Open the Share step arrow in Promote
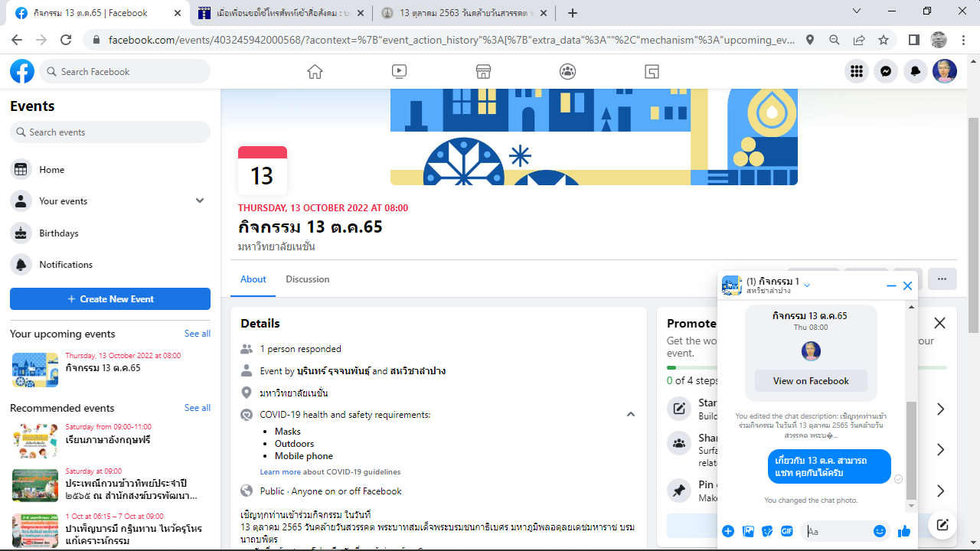Image resolution: width=980 pixels, height=551 pixels. coord(940,450)
